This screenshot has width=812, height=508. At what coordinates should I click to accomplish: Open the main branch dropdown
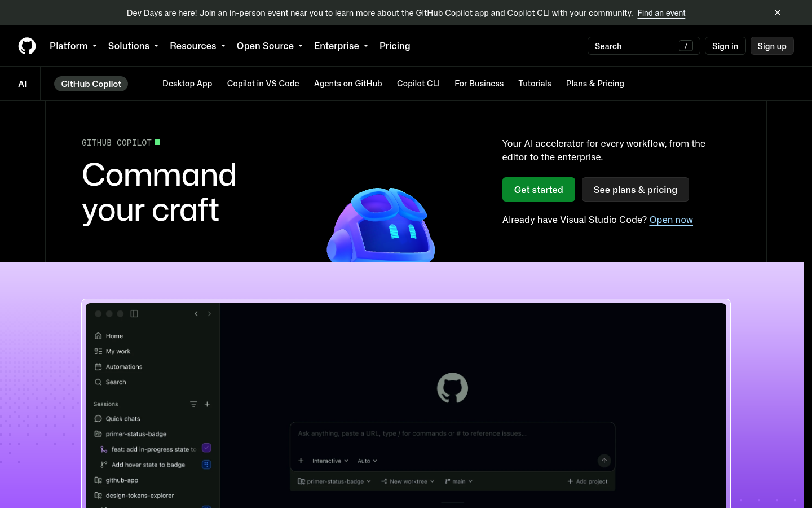tap(458, 481)
